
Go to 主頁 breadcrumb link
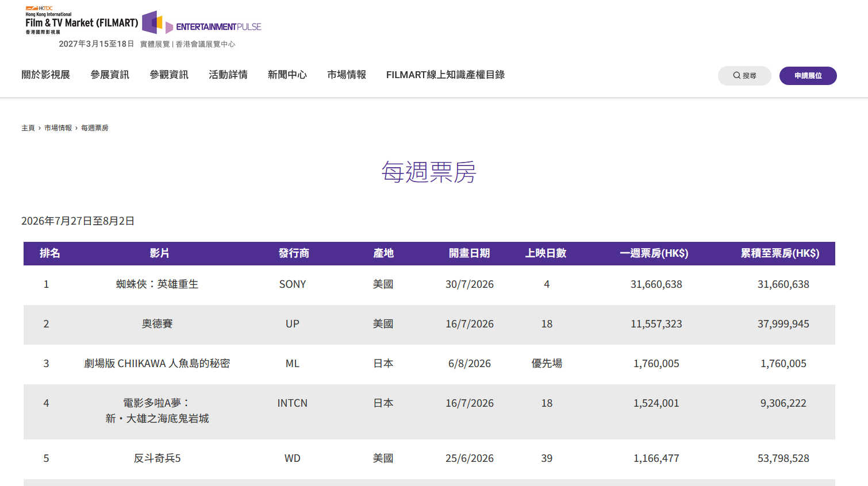pyautogui.click(x=28, y=128)
